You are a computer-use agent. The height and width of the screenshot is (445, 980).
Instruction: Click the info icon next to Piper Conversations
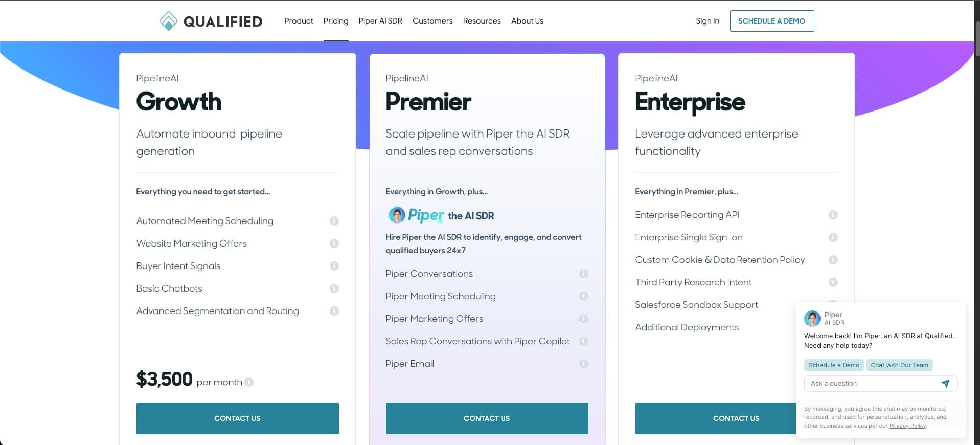coord(583,274)
